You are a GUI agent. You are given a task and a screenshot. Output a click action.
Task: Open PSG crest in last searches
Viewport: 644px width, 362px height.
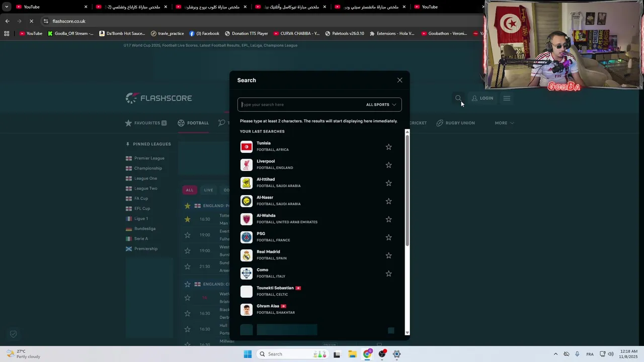[247, 237]
